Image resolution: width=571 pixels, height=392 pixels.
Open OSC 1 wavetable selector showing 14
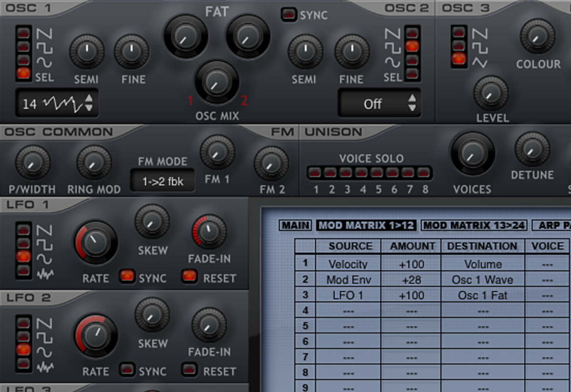57,103
